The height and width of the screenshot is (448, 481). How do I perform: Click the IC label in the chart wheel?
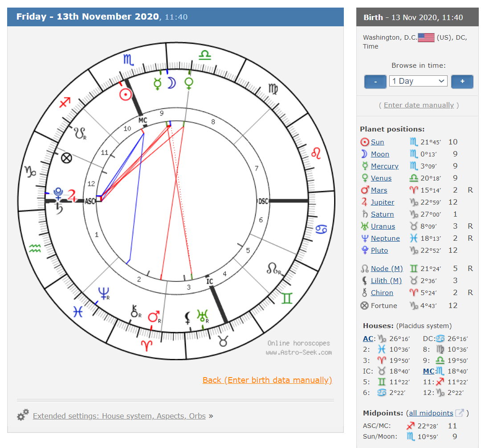pyautogui.click(x=209, y=281)
